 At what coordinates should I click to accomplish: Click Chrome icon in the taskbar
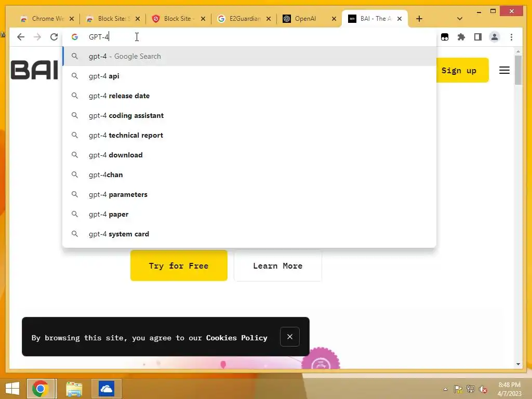pos(41,389)
